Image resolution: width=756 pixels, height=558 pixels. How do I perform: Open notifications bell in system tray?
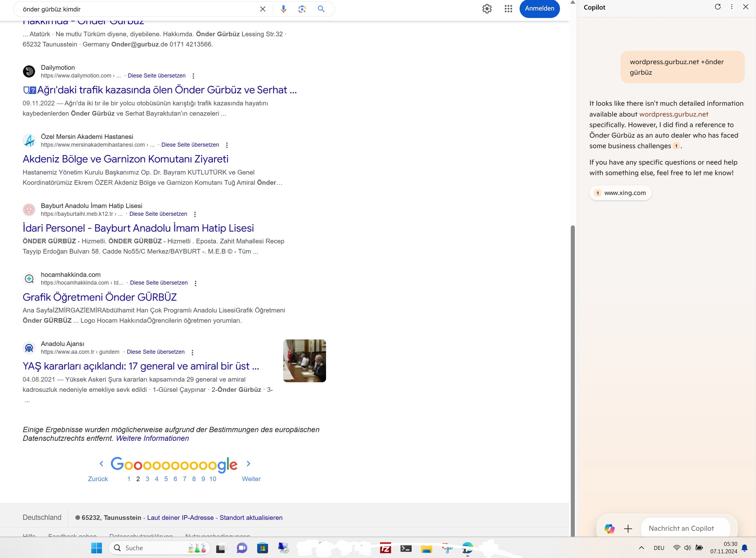[745, 548]
